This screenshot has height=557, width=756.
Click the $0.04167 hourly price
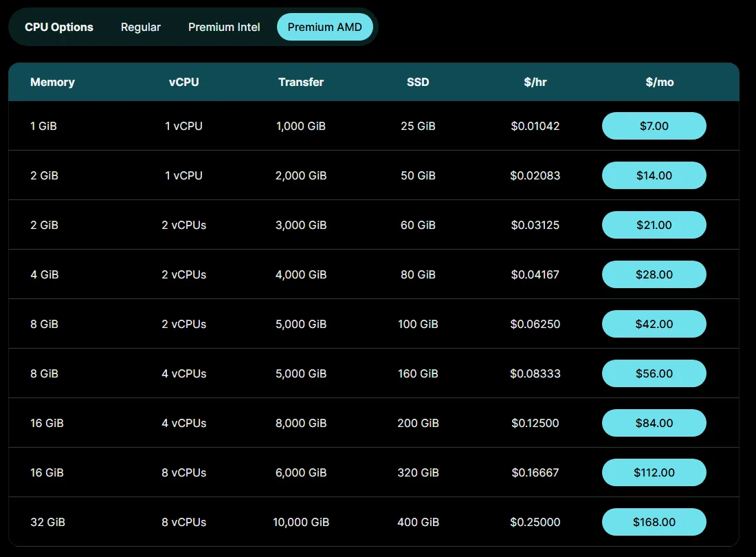535,274
